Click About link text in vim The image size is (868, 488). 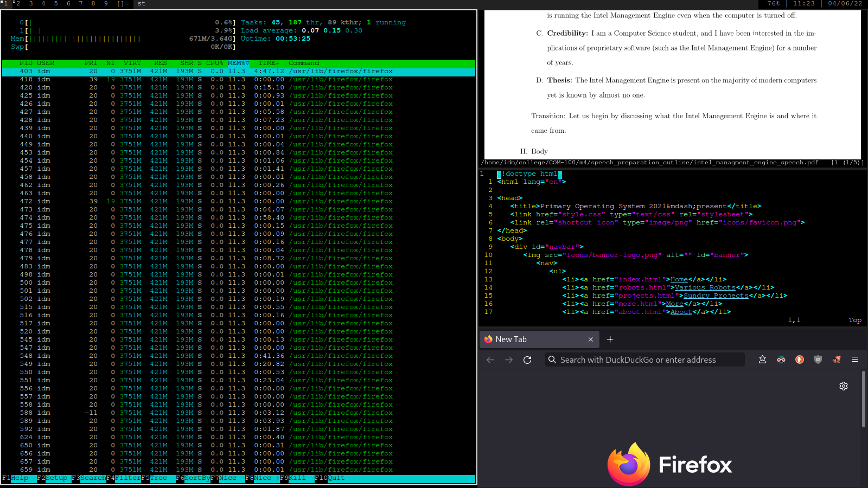(x=681, y=312)
